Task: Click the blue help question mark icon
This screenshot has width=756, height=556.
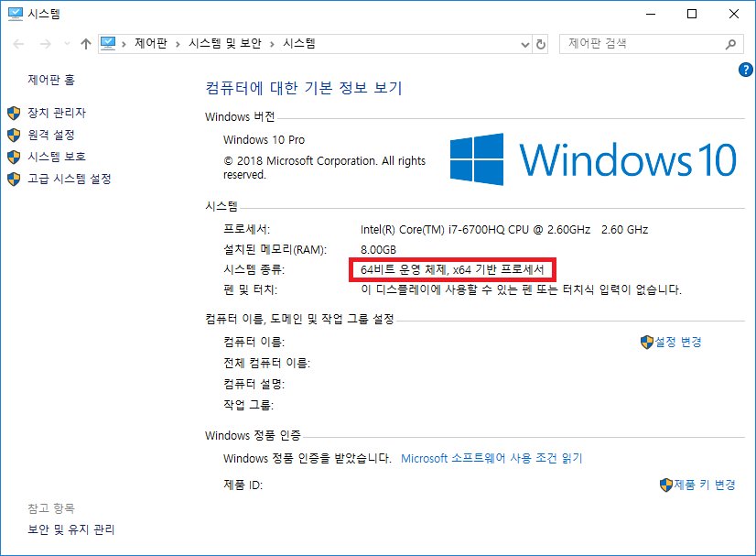Action: pyautogui.click(x=745, y=71)
